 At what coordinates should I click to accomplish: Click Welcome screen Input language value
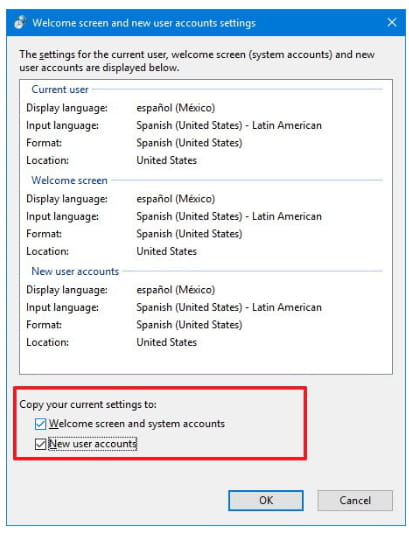[229, 217]
